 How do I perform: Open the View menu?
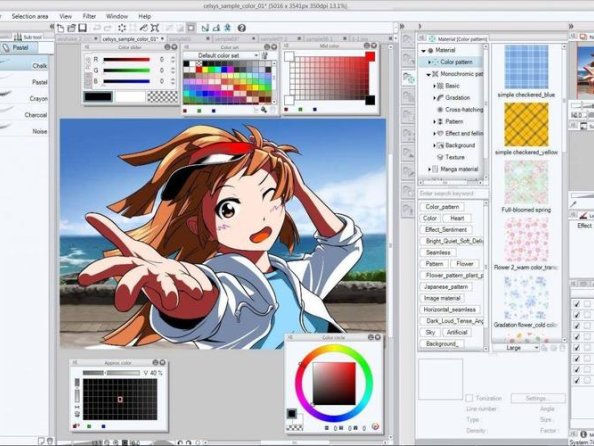66,16
